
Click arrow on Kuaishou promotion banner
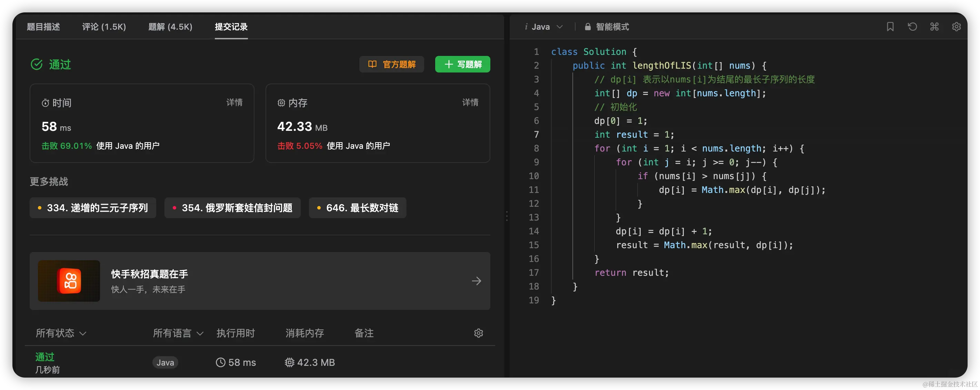tap(476, 281)
